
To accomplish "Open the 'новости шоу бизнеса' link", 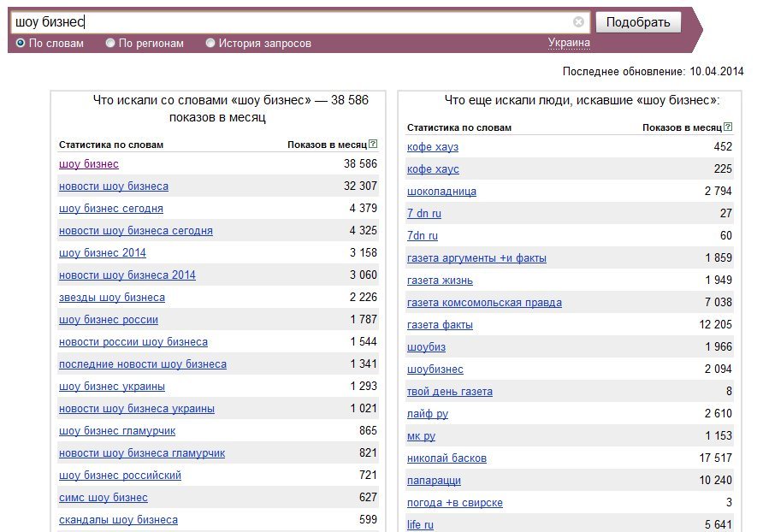I will tap(114, 186).
